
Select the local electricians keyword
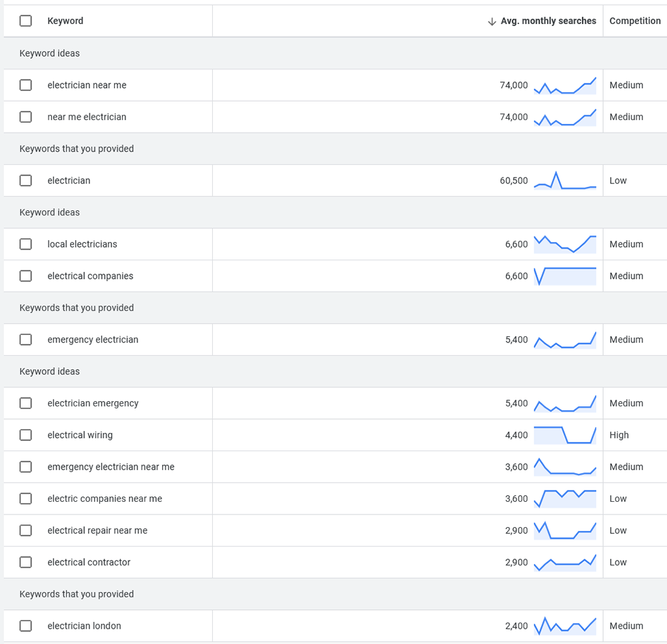pyautogui.click(x=25, y=244)
